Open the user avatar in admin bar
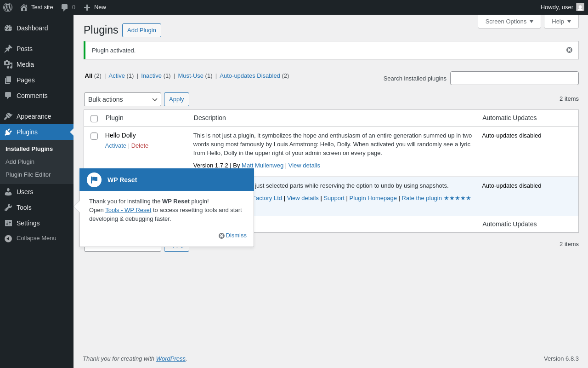 pos(580,7)
